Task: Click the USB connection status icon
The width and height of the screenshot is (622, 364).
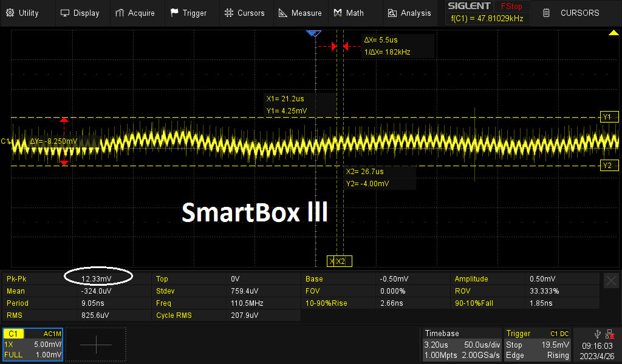Action: coord(598,334)
